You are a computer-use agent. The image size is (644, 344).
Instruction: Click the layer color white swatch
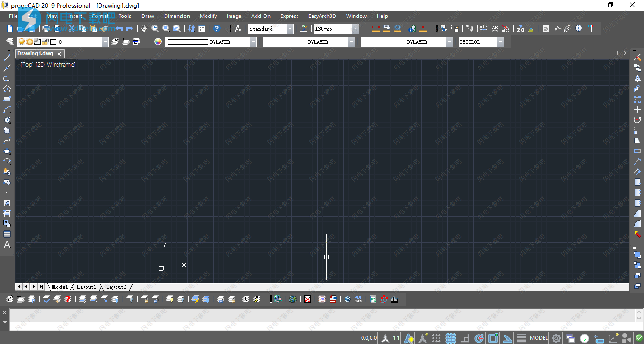coord(53,42)
